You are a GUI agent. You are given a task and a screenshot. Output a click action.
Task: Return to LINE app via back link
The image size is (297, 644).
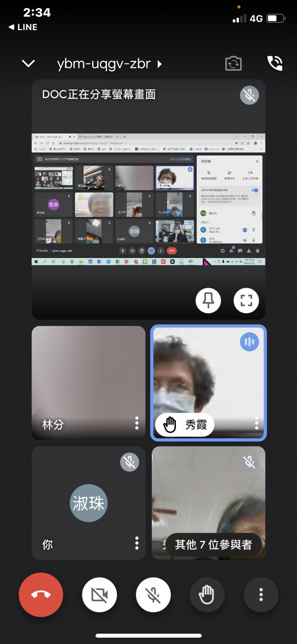point(23,27)
